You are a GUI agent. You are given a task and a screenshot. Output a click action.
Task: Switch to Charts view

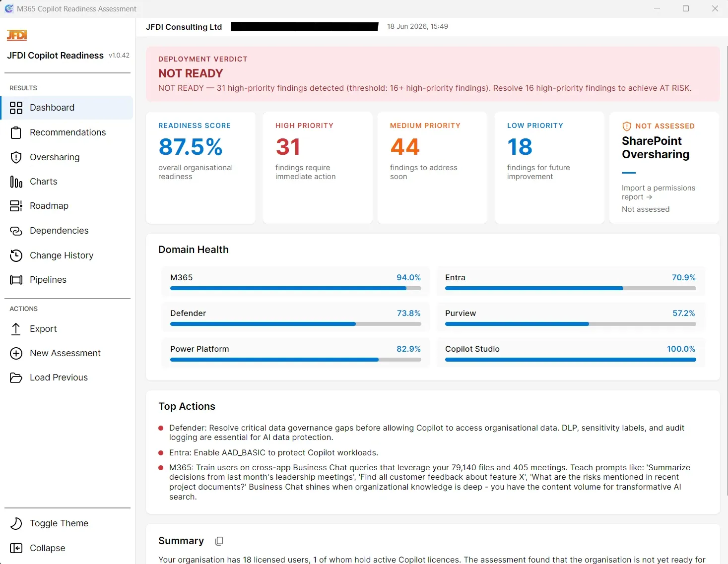click(x=67, y=182)
